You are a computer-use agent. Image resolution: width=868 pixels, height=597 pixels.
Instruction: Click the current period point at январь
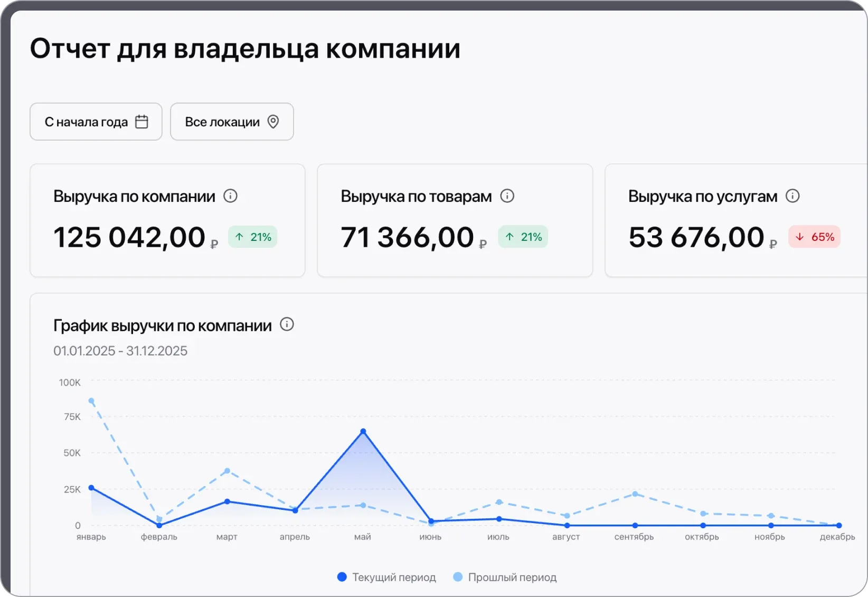pyautogui.click(x=91, y=488)
